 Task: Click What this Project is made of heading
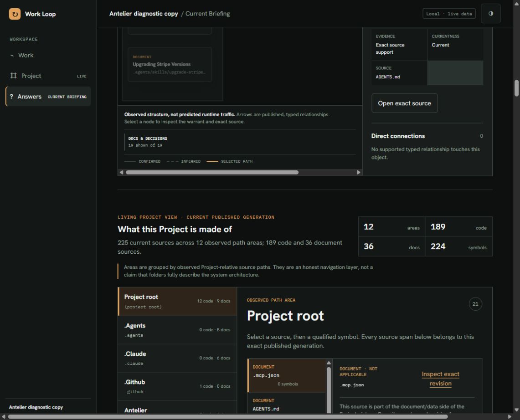coord(175,230)
